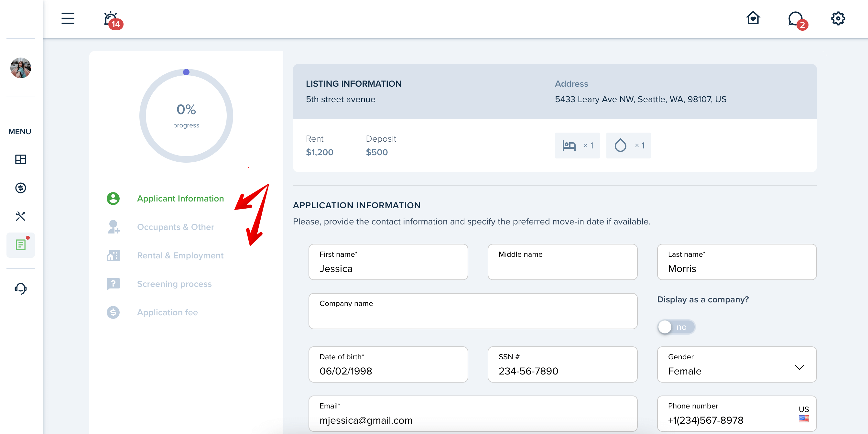
Task: Go to Rental & Employment step
Action: [x=180, y=255]
